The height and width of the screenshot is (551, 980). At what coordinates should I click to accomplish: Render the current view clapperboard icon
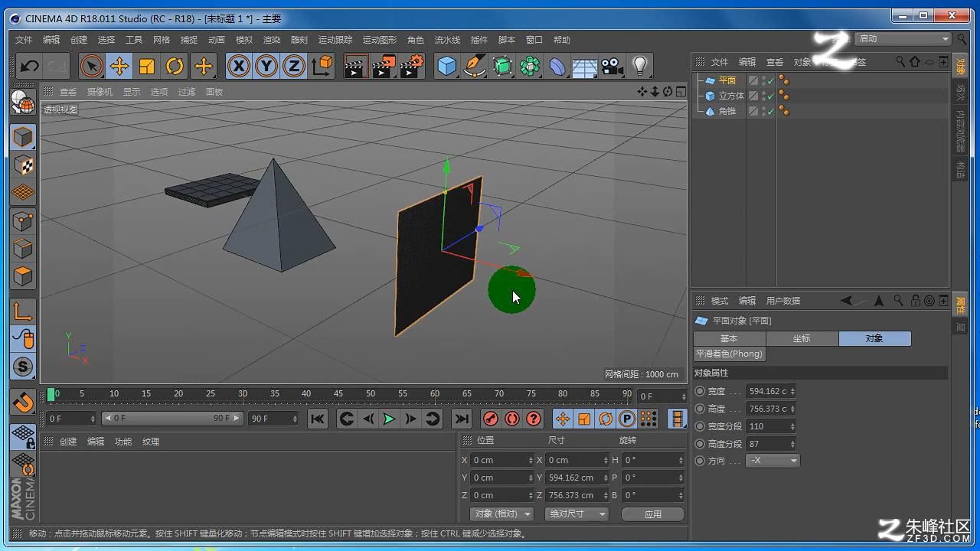[x=354, y=67]
